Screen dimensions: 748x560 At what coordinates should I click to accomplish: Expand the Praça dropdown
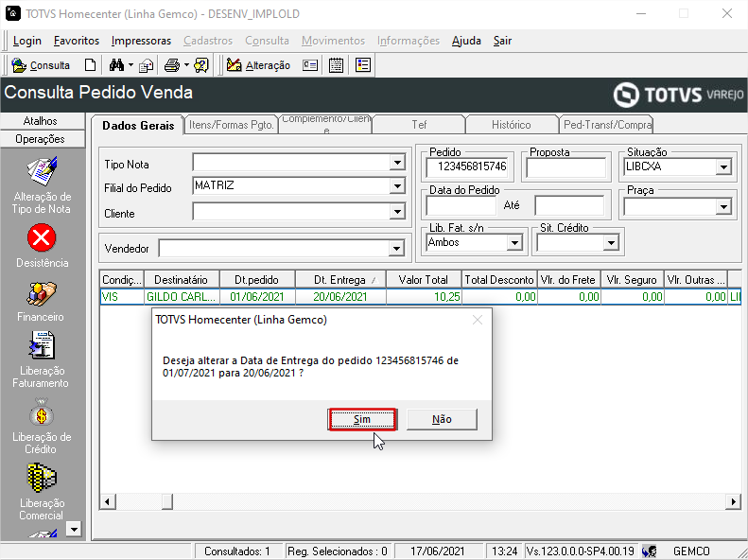(723, 206)
